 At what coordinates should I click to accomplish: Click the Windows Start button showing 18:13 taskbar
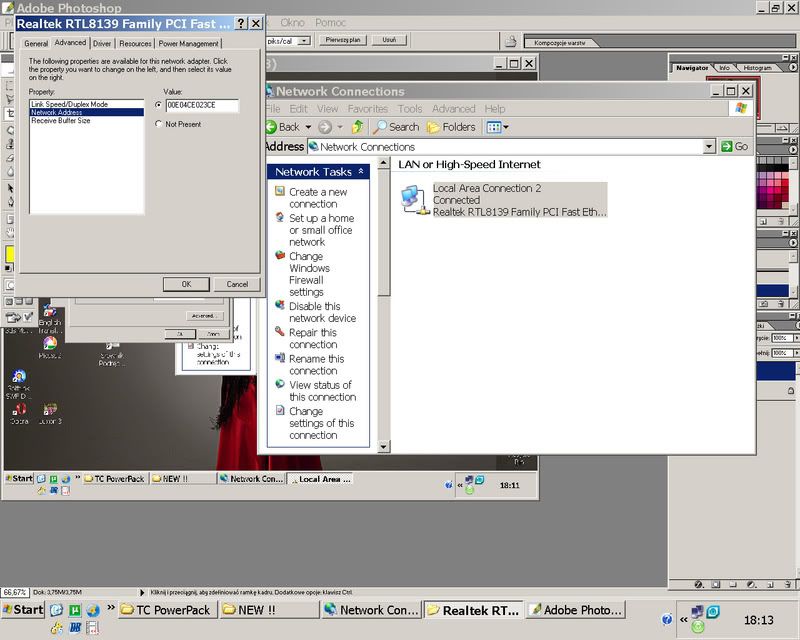(x=23, y=609)
